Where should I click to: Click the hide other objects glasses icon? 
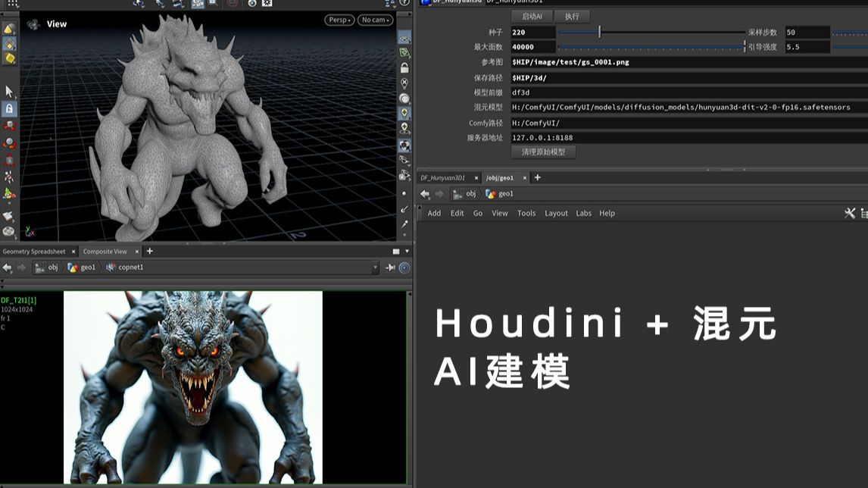pyautogui.click(x=404, y=160)
